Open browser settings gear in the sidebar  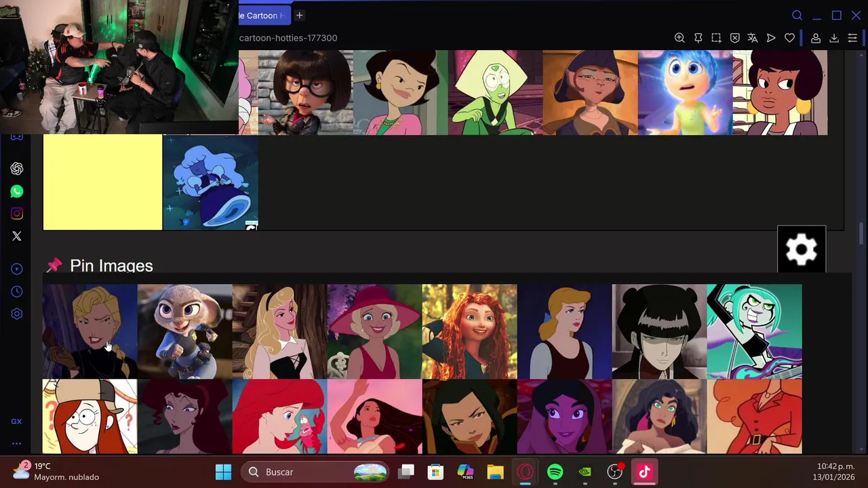[17, 314]
